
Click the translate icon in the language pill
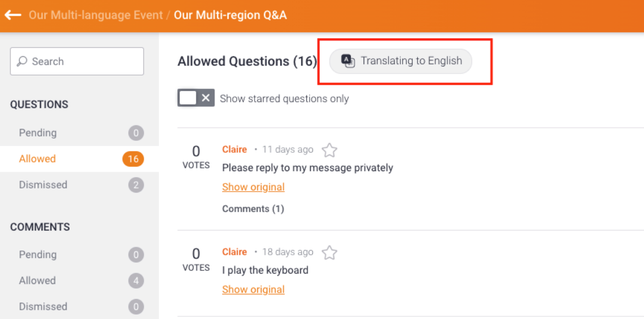point(348,61)
